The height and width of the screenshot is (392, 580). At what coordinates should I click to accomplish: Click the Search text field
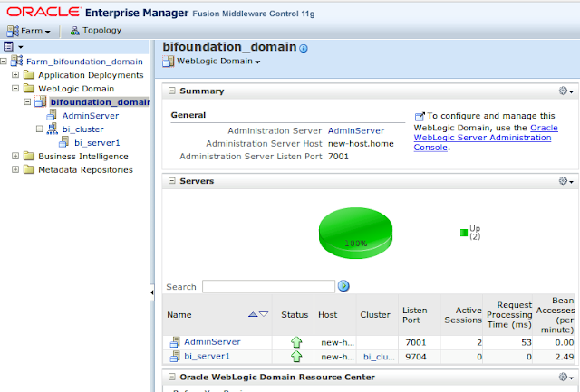(x=267, y=286)
